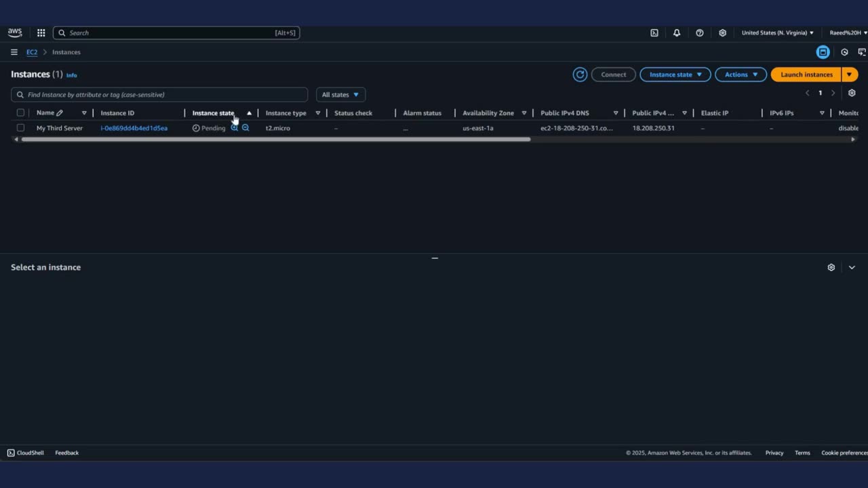Screen dimensions: 868x488
Task: Sort by Instance type column arrow
Action: pyautogui.click(x=317, y=113)
